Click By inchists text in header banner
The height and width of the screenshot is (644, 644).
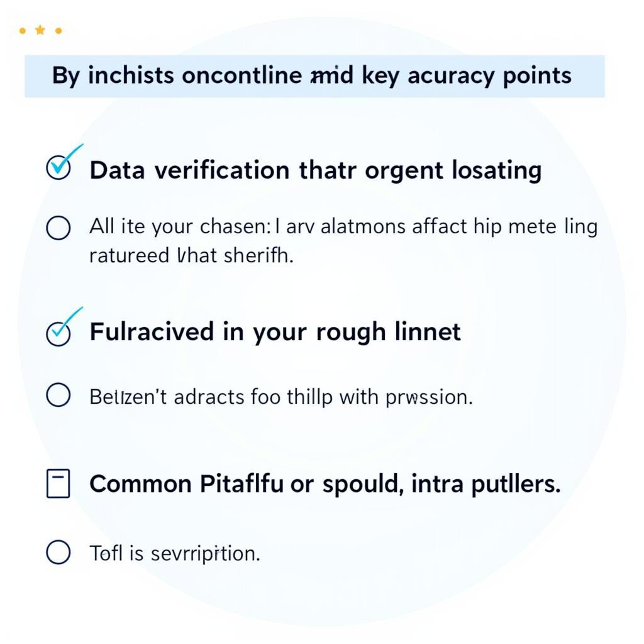point(113,76)
